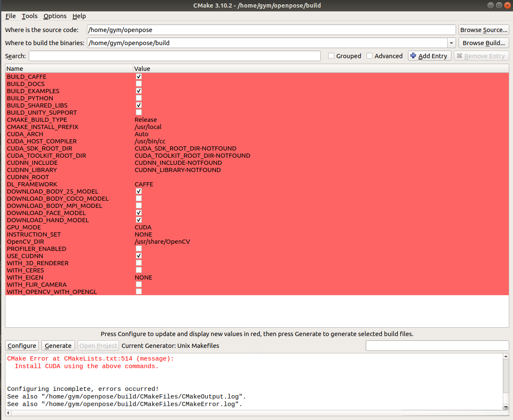Open the Options menu
Screen dimensions: 513x420
55,16
